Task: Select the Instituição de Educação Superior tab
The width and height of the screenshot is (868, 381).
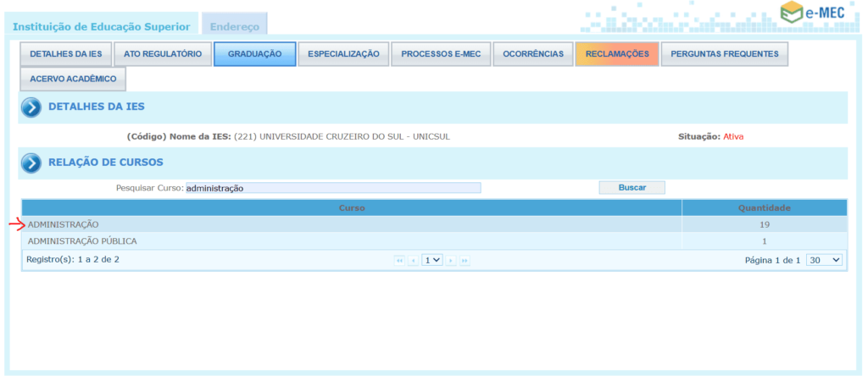Action: point(102,26)
